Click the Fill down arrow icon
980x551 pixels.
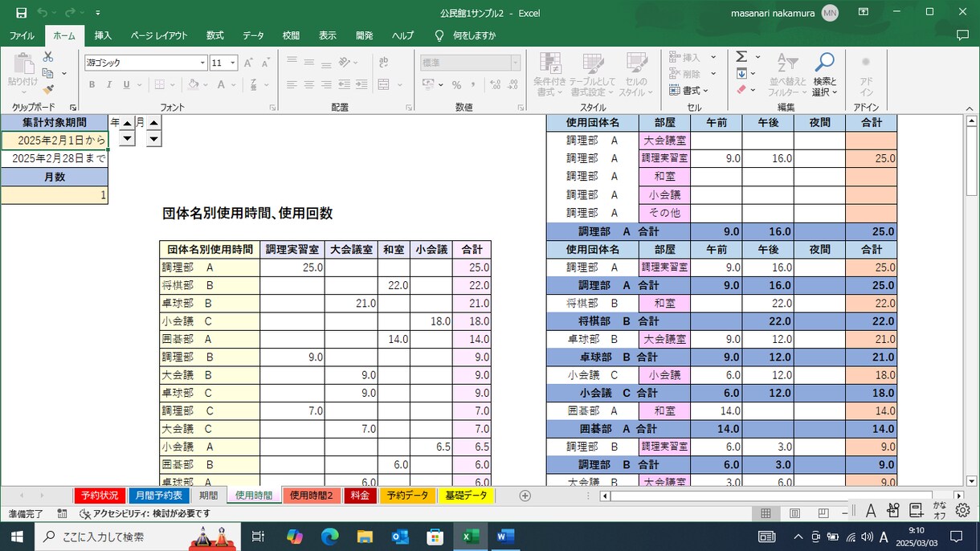coord(741,74)
